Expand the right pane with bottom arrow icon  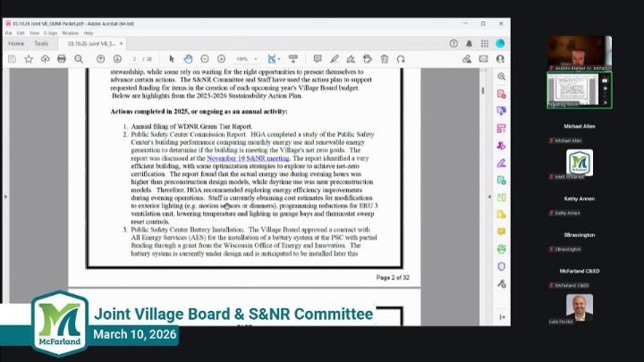point(502,316)
